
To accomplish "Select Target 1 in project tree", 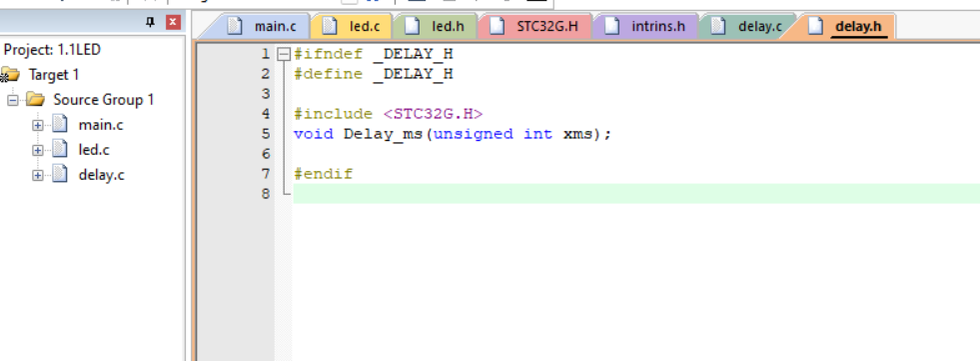I will (x=54, y=74).
